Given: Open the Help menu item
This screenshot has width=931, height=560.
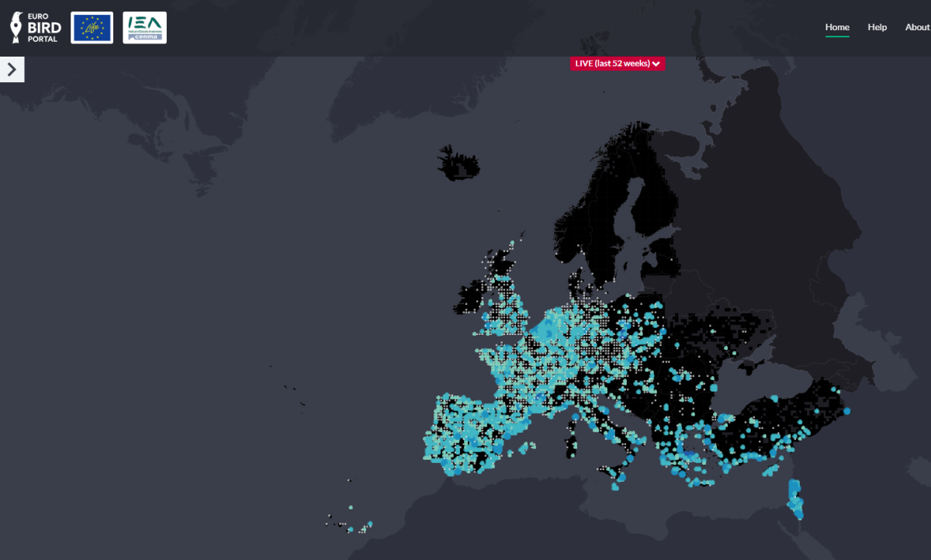Looking at the screenshot, I should (877, 27).
